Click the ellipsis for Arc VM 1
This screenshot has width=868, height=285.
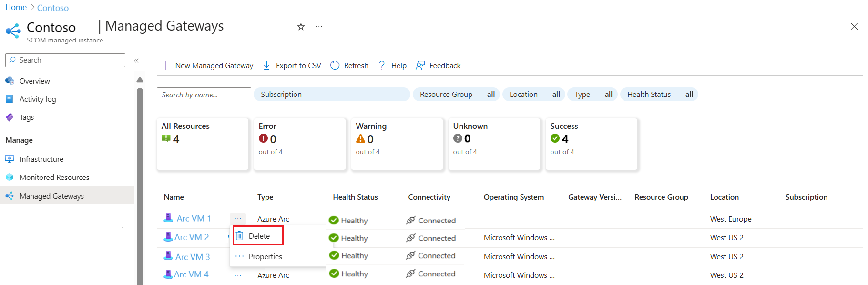[238, 219]
